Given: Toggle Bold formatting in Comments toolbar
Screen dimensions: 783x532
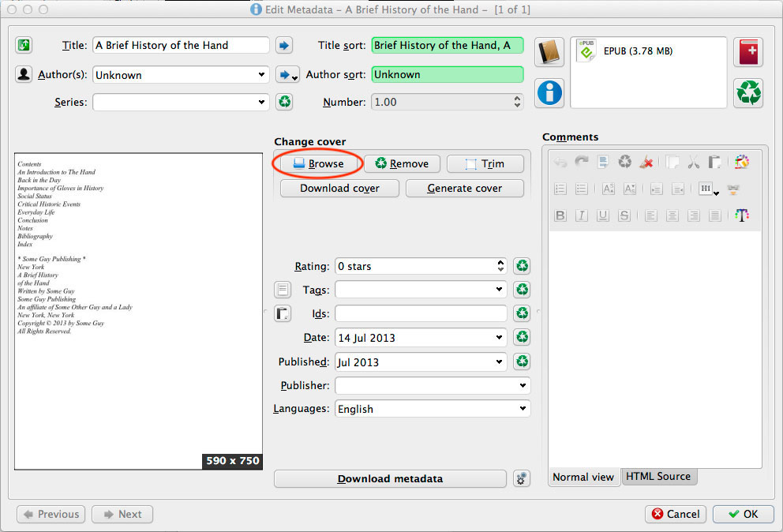Looking at the screenshot, I should pos(560,215).
